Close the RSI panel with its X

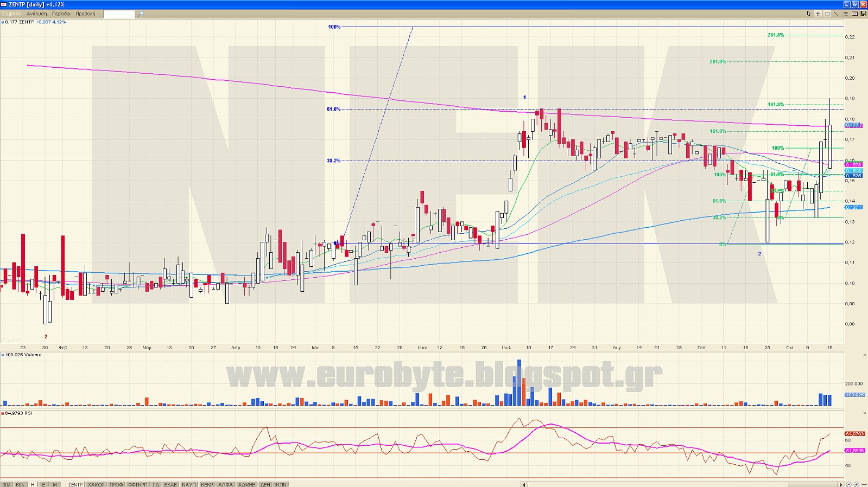pyautogui.click(x=864, y=413)
